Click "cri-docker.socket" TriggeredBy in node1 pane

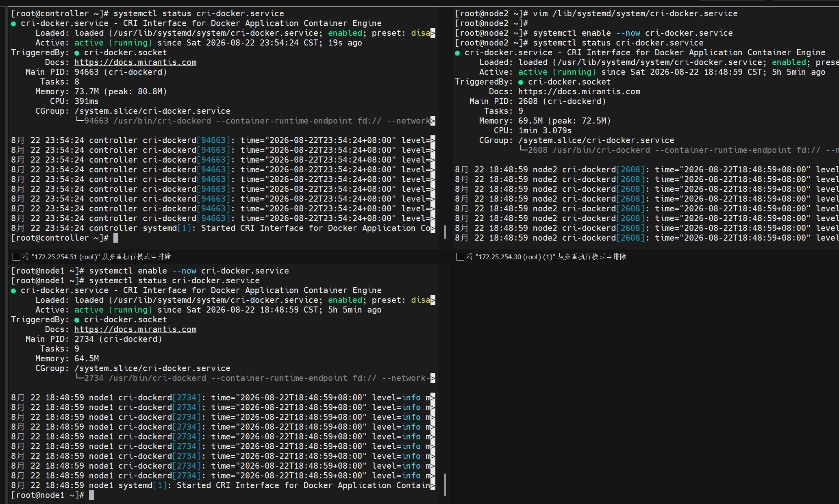(126, 319)
